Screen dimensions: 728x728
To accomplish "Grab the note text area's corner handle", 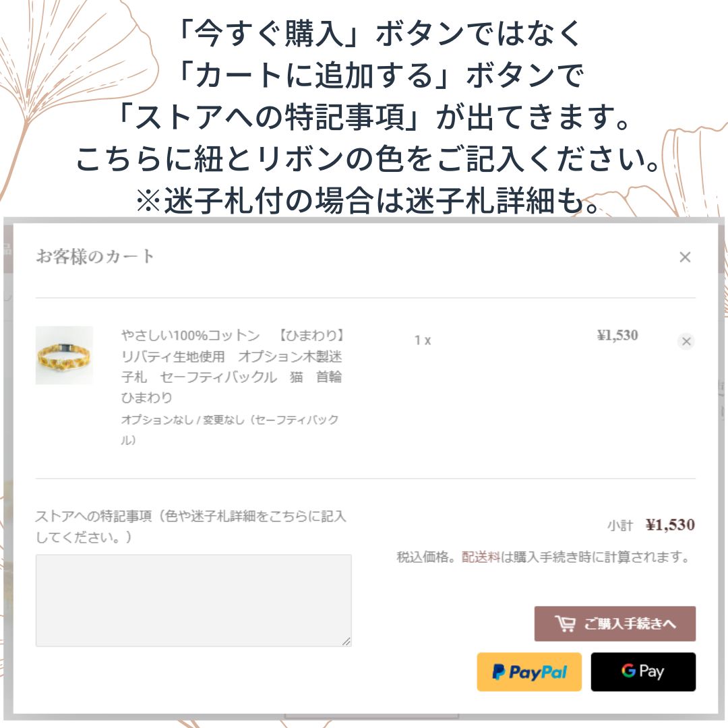I will 346,641.
